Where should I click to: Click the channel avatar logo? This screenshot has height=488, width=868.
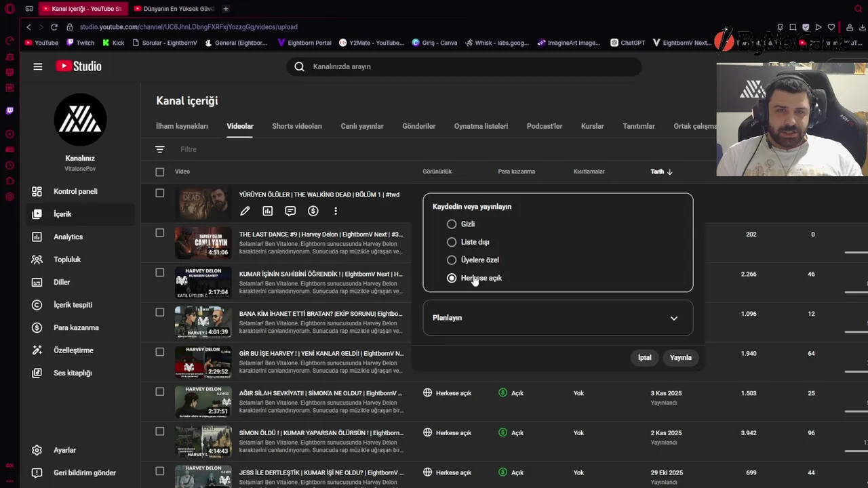(80, 120)
